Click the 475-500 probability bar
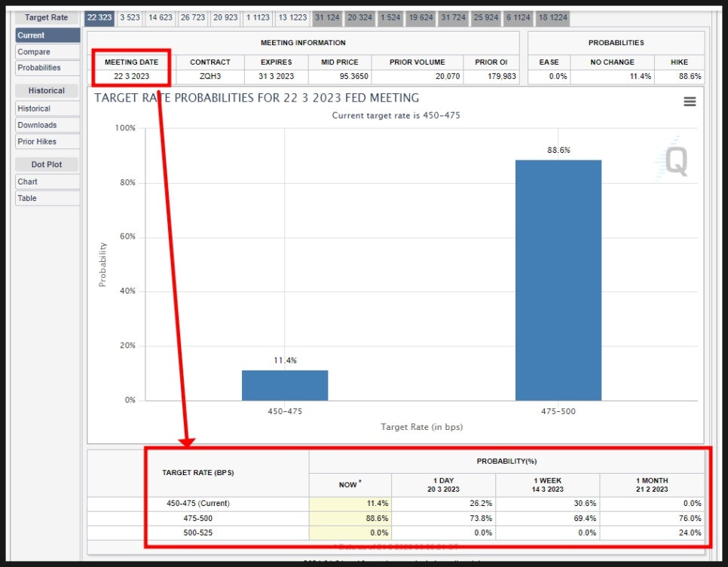Viewport: 728px width, 567px height. 558,280
